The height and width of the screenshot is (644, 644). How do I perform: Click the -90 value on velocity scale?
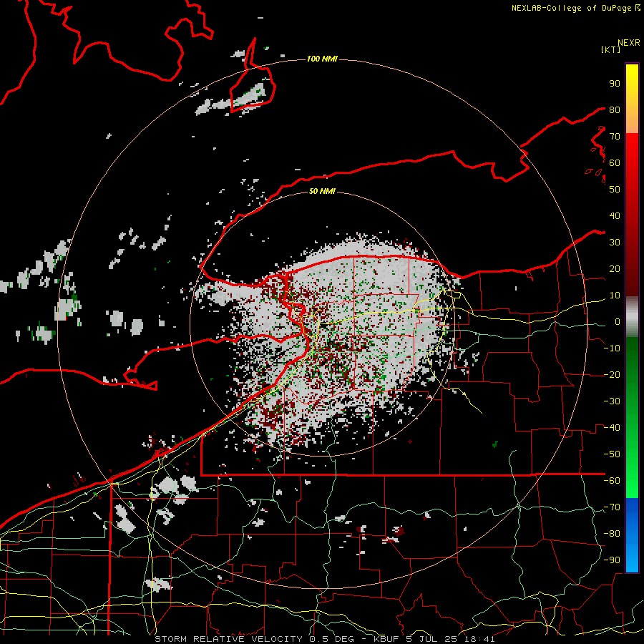tap(612, 560)
